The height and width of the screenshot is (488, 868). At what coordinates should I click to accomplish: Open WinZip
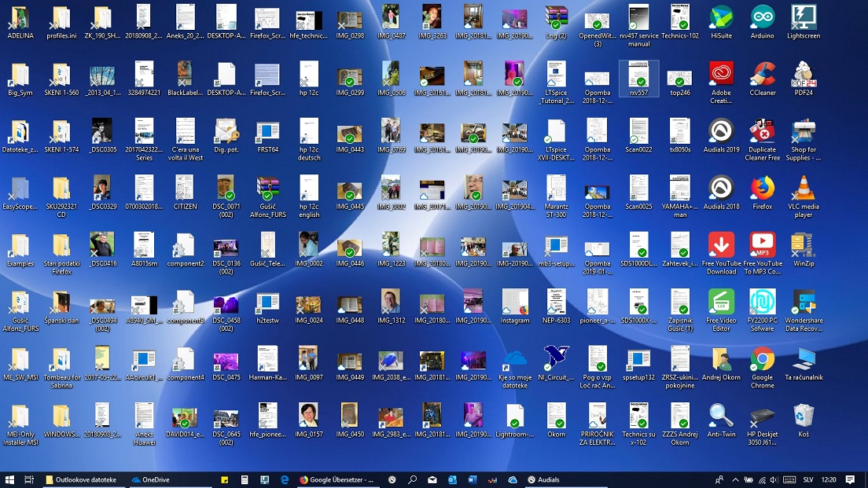[x=803, y=250]
